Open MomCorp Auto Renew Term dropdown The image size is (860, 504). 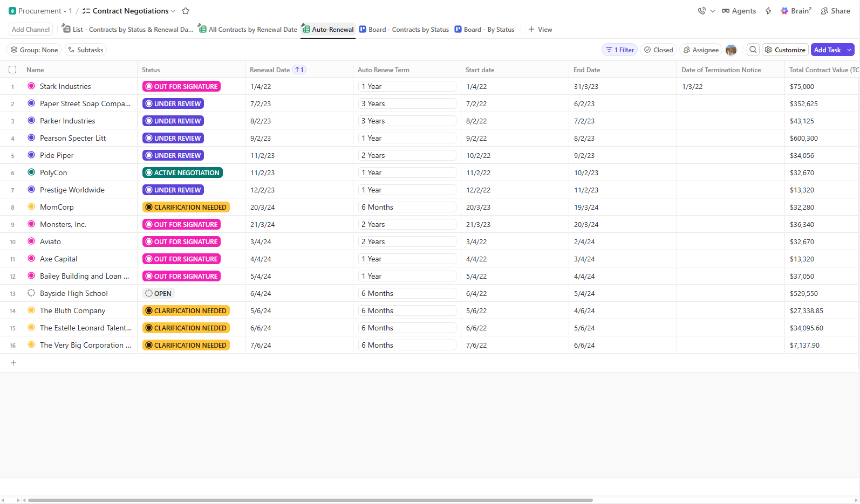(x=407, y=207)
